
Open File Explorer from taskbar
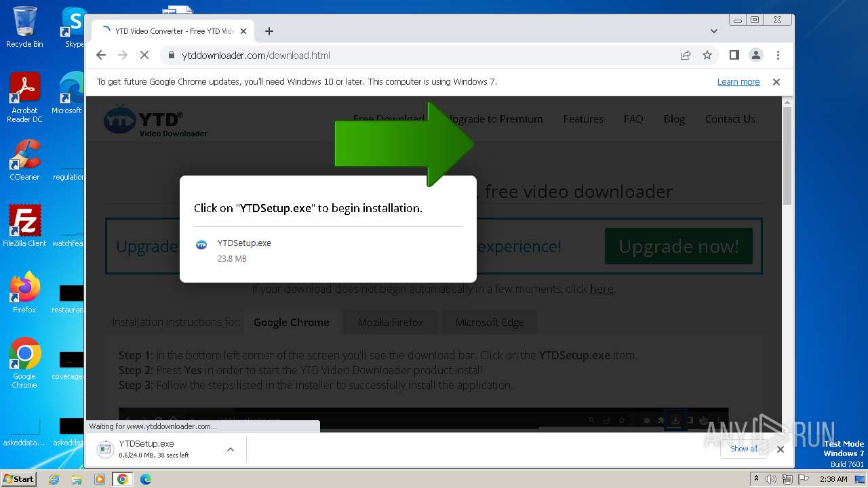77,479
